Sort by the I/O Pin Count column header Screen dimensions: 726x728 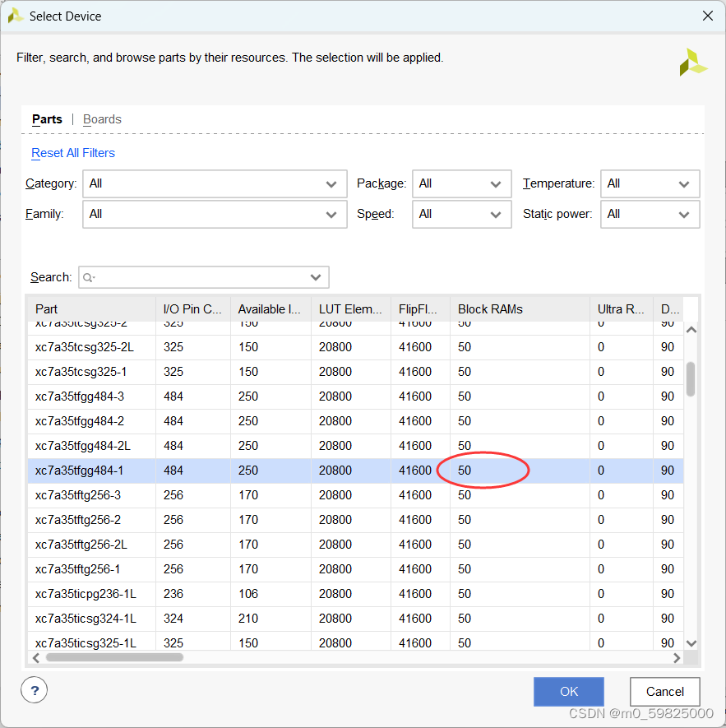click(x=193, y=309)
